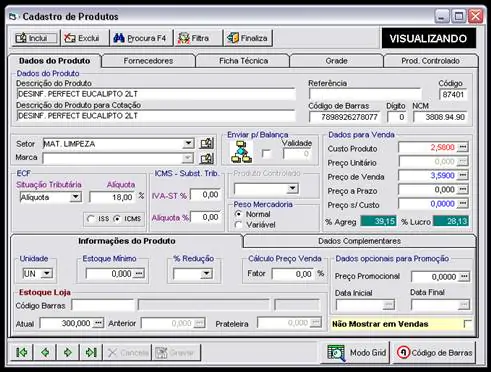Open the Grade tab
The width and height of the screenshot is (491, 372).
pos(336,61)
